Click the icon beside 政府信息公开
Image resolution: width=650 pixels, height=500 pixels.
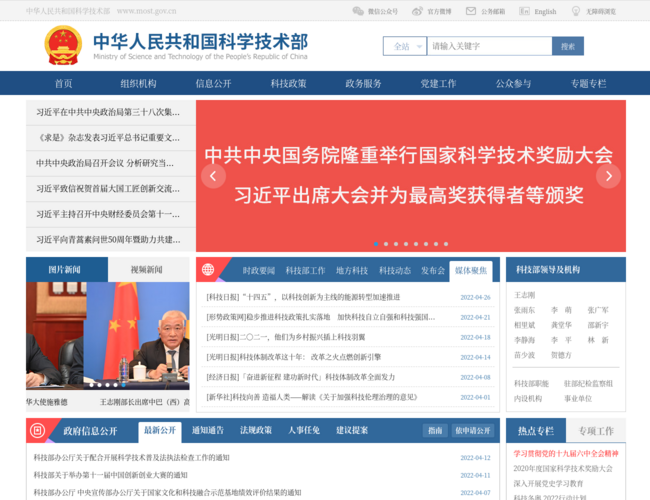[x=37, y=430]
